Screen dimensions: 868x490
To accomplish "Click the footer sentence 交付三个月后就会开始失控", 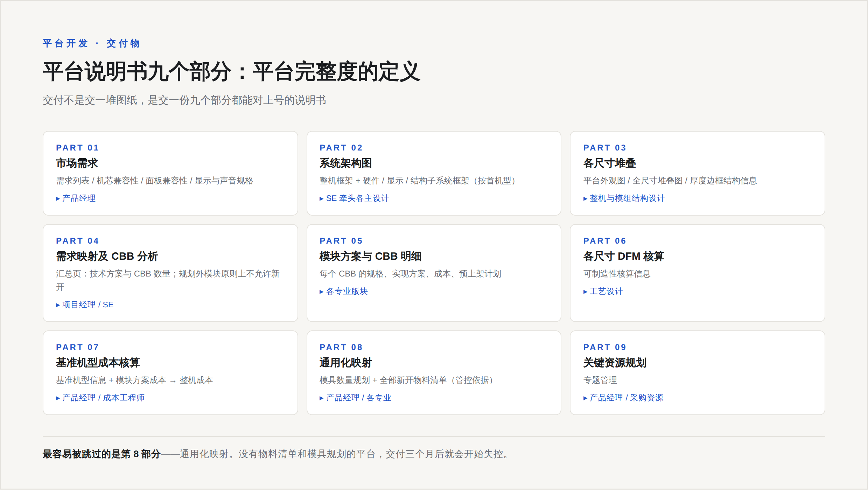I will 444,454.
